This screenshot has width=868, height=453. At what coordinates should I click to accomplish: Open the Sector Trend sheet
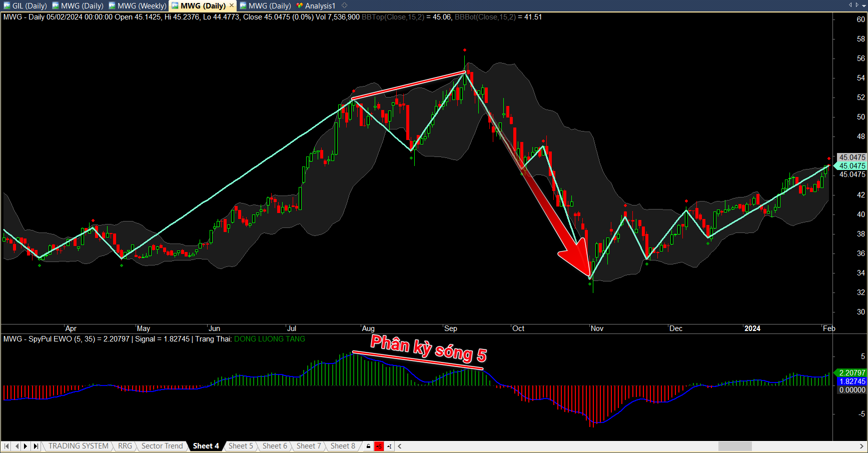click(162, 446)
